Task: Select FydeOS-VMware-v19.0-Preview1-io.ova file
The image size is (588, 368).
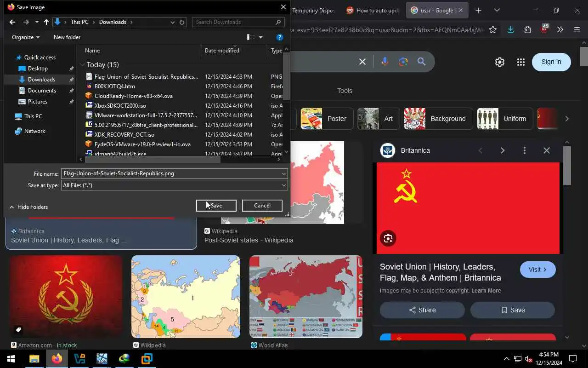Action: 142,144
